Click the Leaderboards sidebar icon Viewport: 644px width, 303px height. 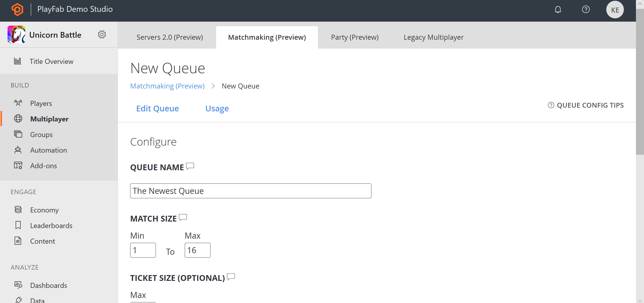click(18, 225)
